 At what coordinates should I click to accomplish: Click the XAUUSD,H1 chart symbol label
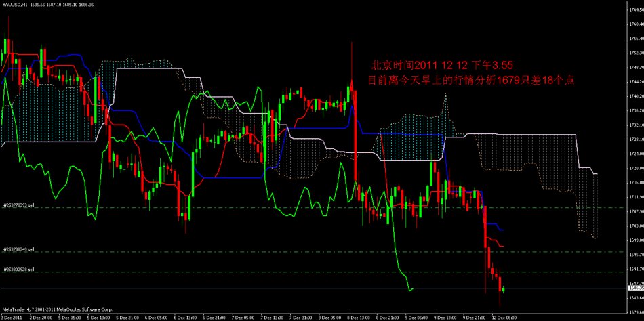coord(15,4)
